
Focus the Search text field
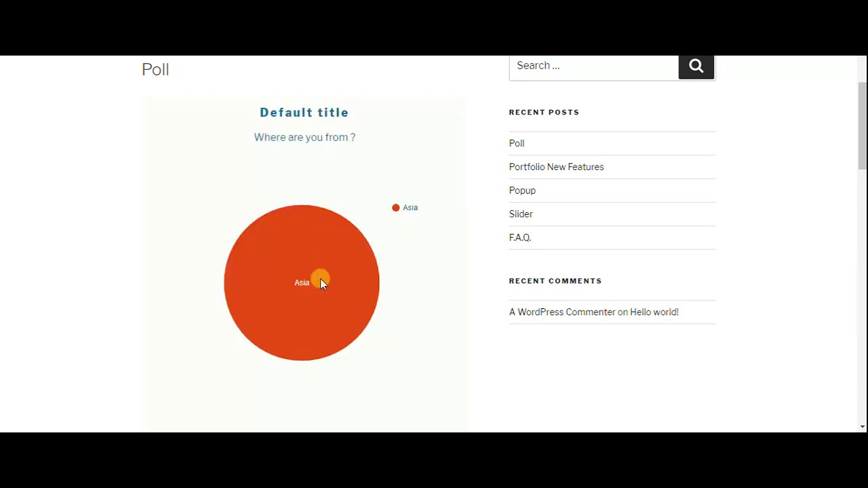pyautogui.click(x=594, y=66)
